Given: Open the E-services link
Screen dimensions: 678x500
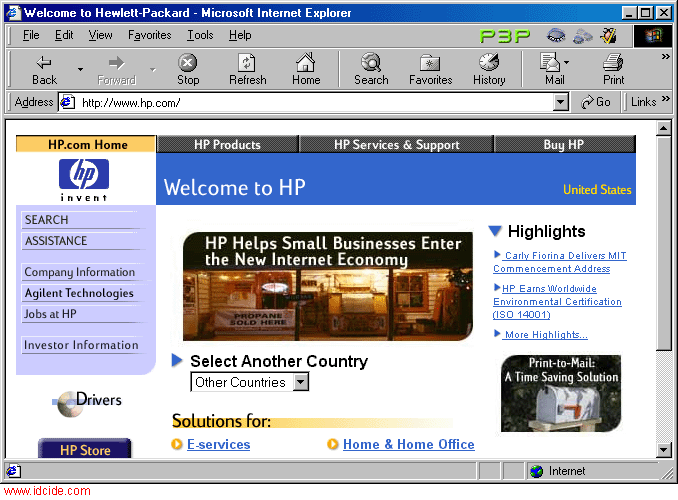Looking at the screenshot, I should [218, 444].
